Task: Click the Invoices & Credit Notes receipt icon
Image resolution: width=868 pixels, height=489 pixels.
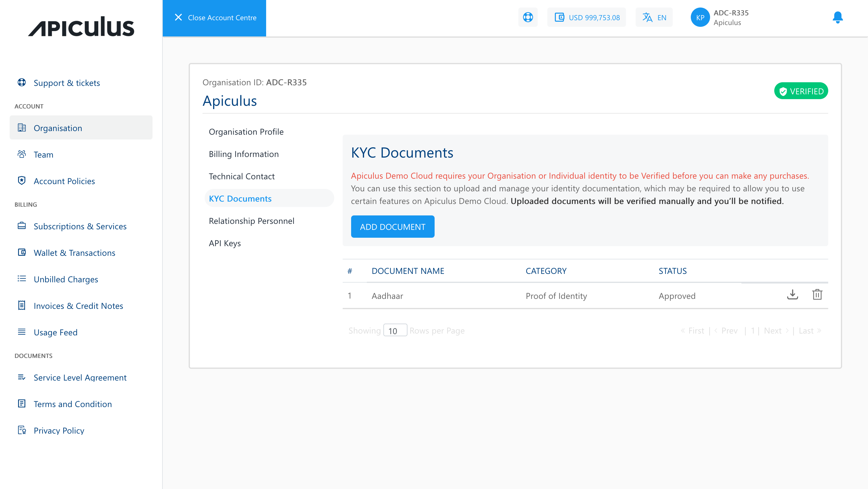Action: click(22, 306)
